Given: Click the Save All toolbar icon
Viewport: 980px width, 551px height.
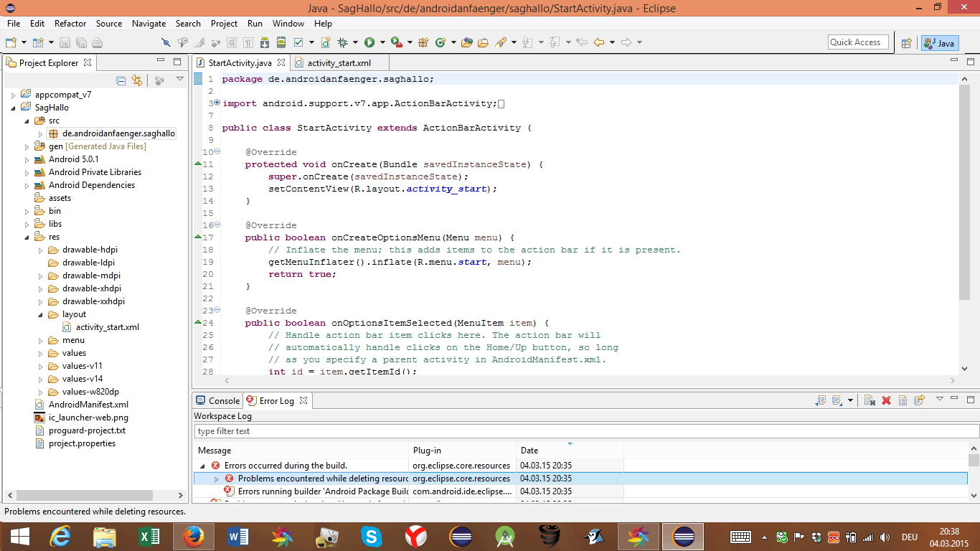Looking at the screenshot, I should point(81,42).
